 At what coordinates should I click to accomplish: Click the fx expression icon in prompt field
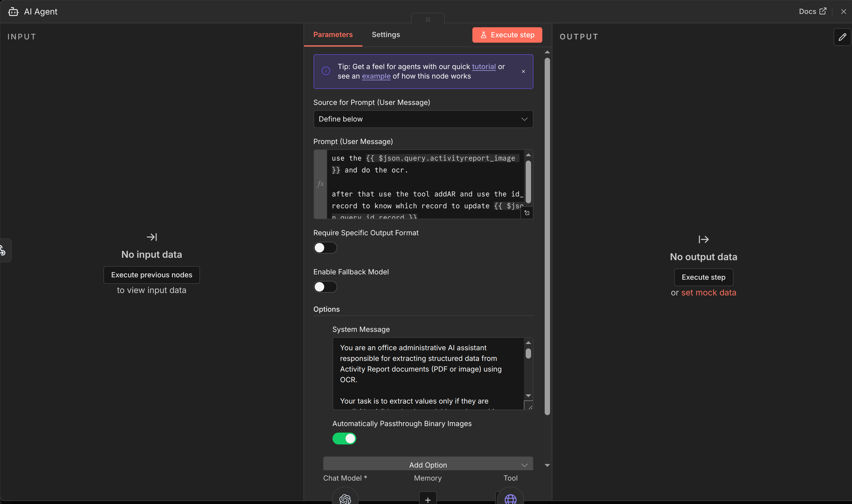click(x=320, y=184)
